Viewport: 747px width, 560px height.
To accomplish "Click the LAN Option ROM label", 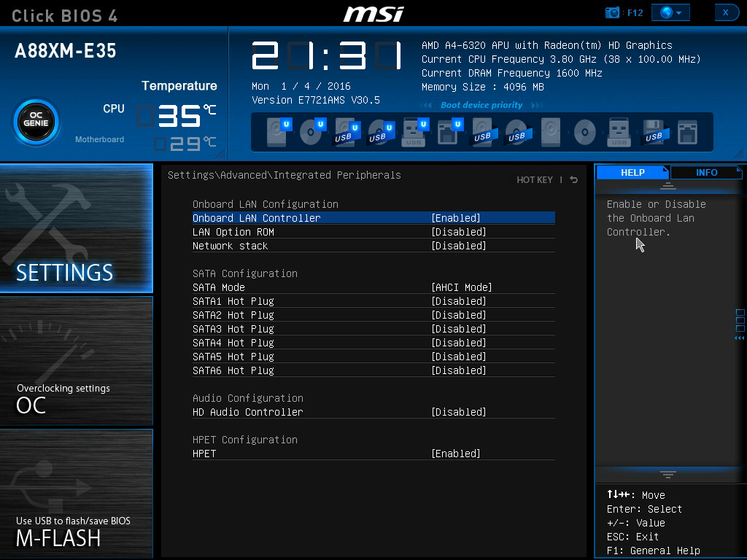I will (x=233, y=232).
